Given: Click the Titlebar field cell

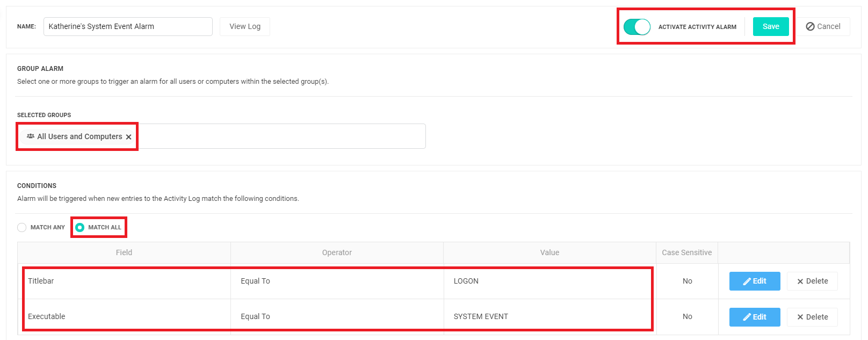Looking at the screenshot, I should coord(41,281).
